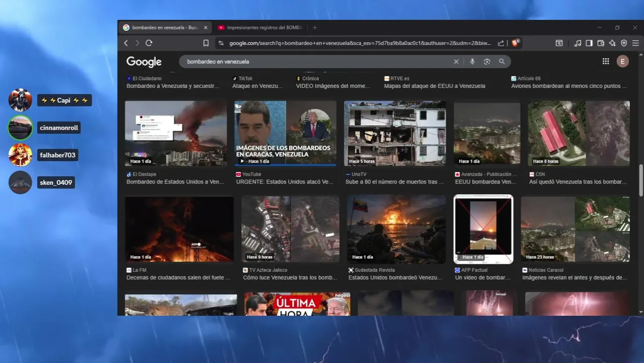Open 'EEUU bombardea Ven...' link

click(x=486, y=182)
